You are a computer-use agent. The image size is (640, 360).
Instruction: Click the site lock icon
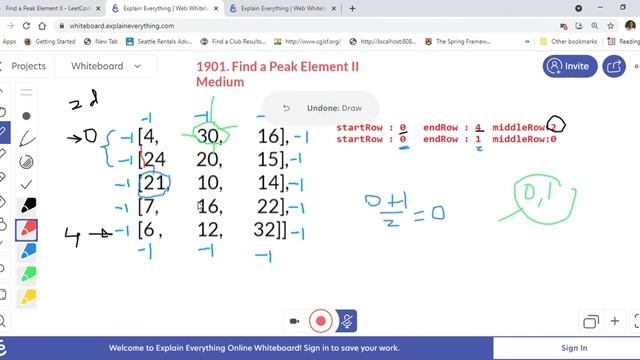(x=62, y=26)
